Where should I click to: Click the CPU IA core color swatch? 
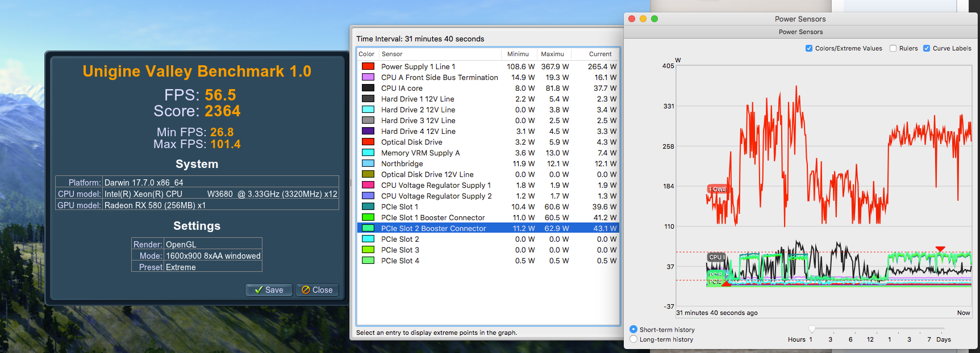[368, 88]
